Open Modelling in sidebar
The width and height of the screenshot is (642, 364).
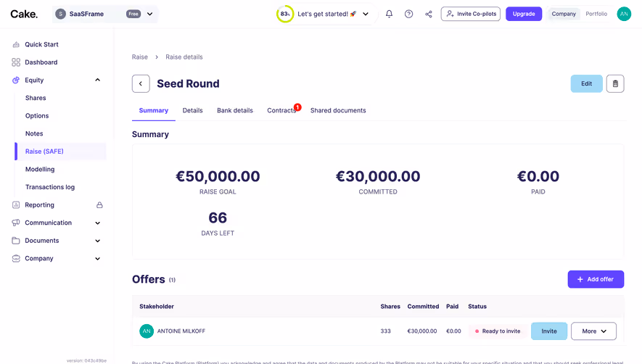click(x=40, y=169)
